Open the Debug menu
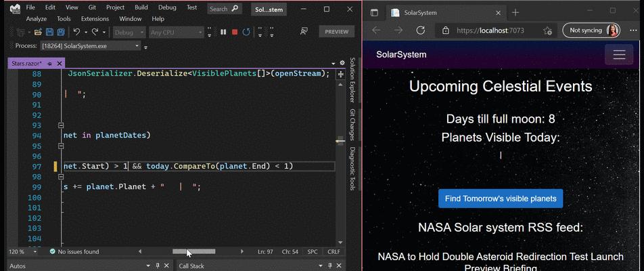This screenshot has height=271, width=644. pos(166,7)
